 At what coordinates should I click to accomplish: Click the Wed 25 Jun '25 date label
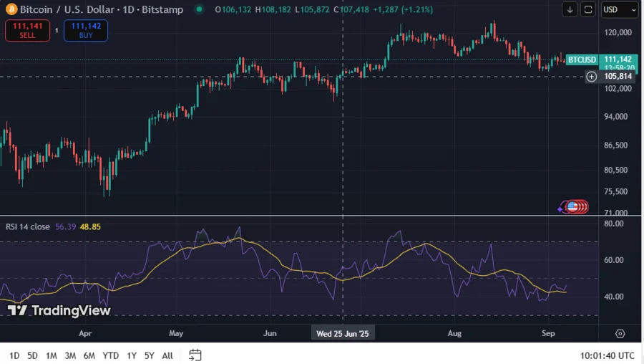343,334
